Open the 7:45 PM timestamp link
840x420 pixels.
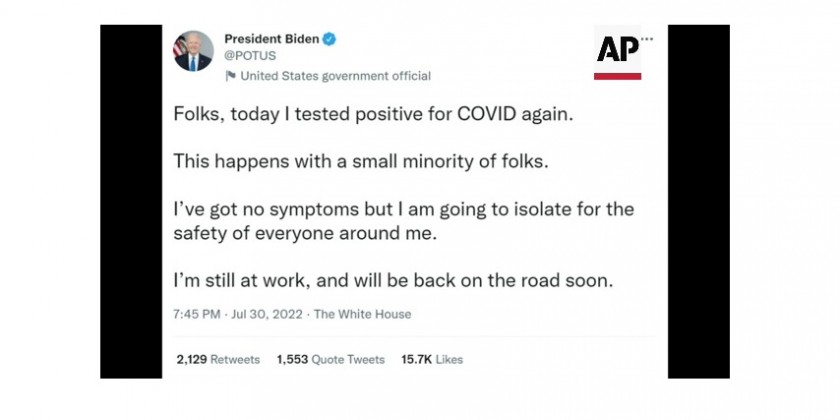pos(197,314)
